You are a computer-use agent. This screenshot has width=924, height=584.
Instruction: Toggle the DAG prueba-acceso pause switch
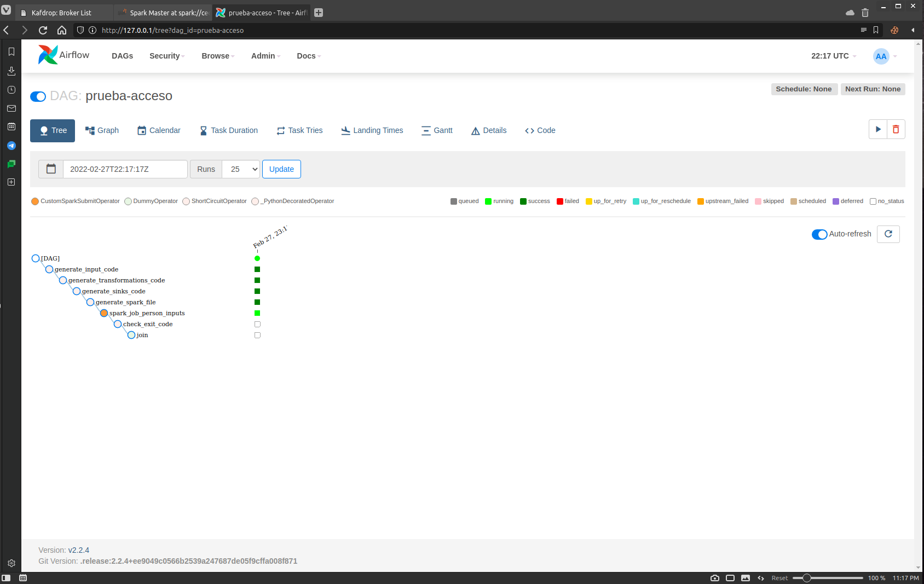click(x=38, y=96)
